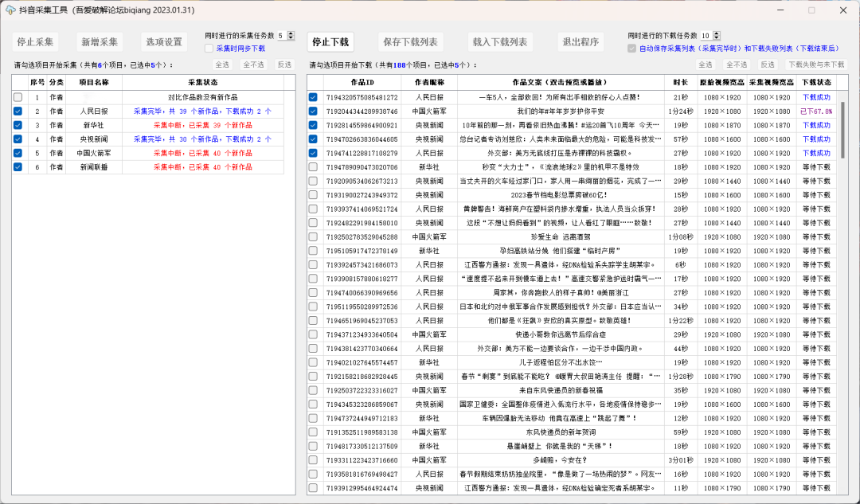Click download task count field showing 10

pos(706,36)
